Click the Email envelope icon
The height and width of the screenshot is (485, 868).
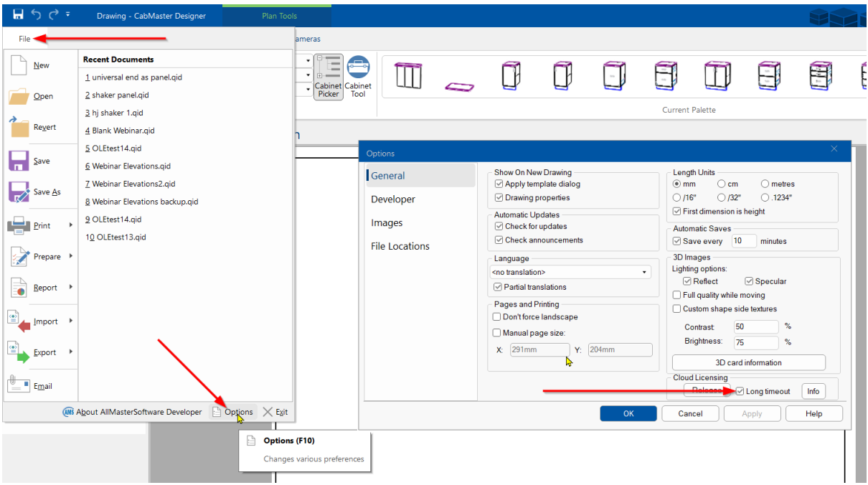pos(19,385)
